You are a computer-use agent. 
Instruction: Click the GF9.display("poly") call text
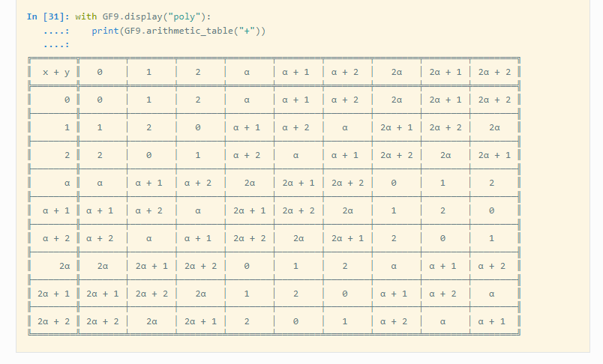pyautogui.click(x=154, y=17)
